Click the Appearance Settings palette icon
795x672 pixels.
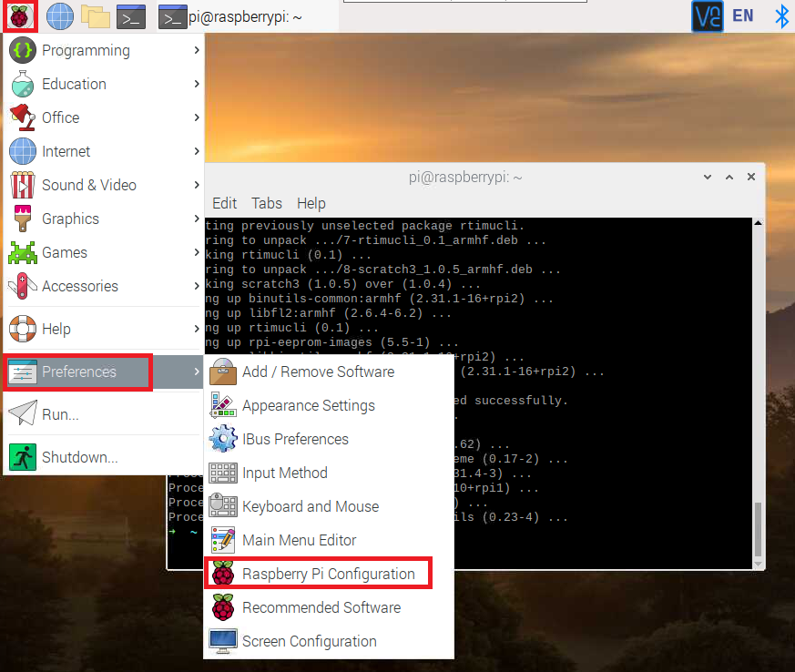223,405
